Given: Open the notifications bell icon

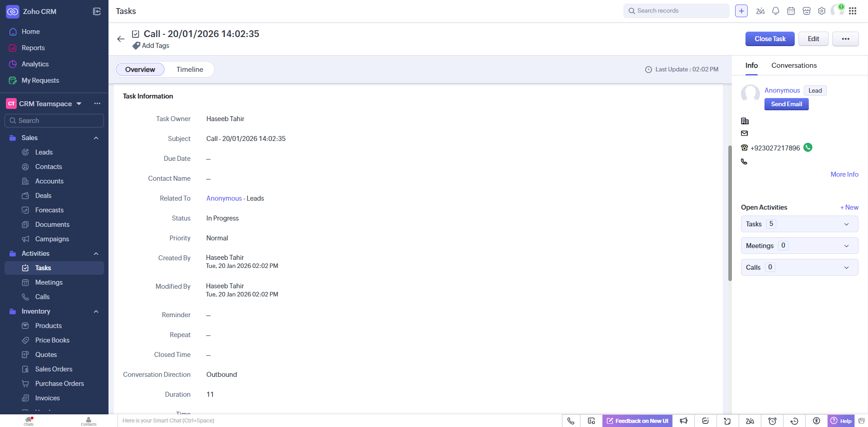Looking at the screenshot, I should (x=775, y=11).
